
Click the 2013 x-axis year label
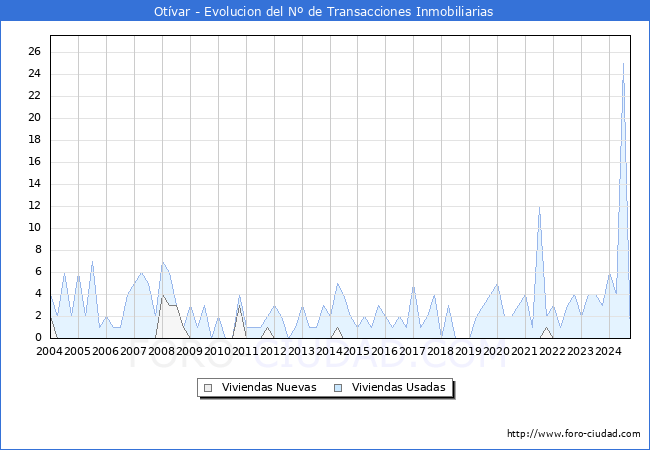pos(301,351)
